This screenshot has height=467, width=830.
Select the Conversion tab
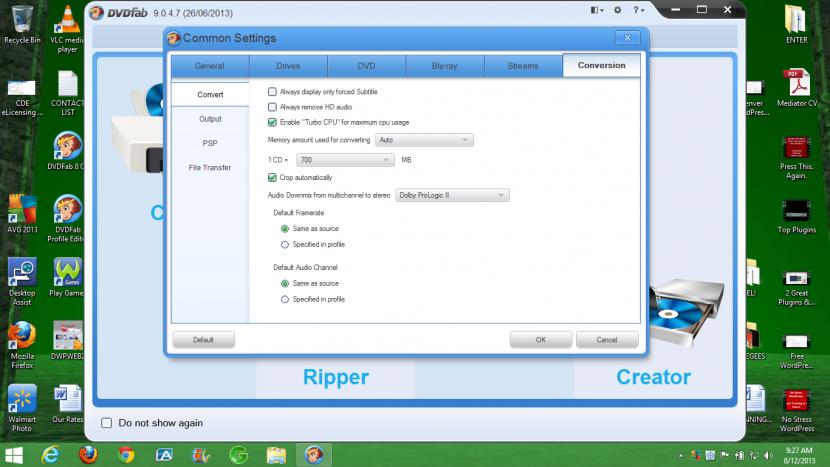click(x=601, y=66)
